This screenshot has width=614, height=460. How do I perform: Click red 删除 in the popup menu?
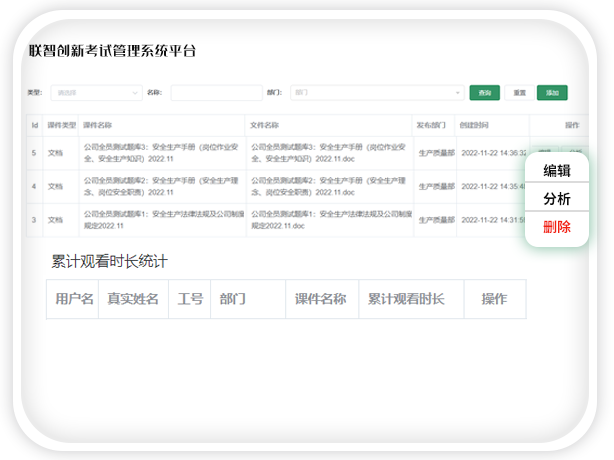557,227
